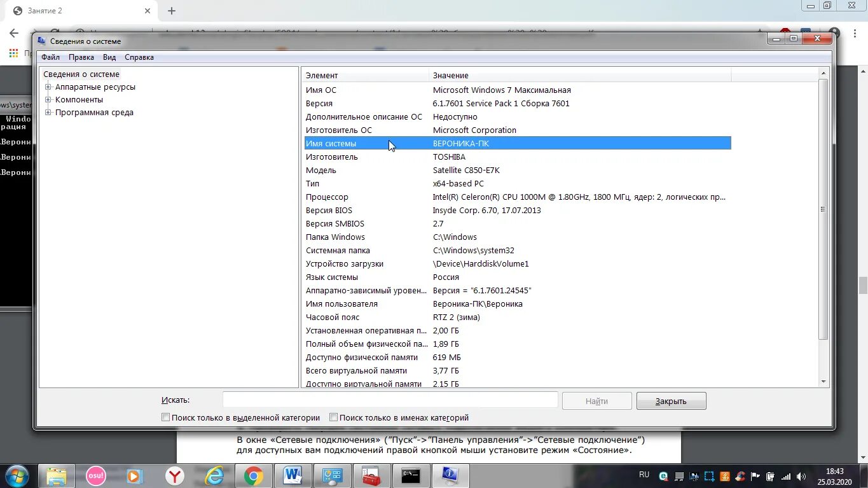
Task: Open the Правка menu
Action: (81, 57)
